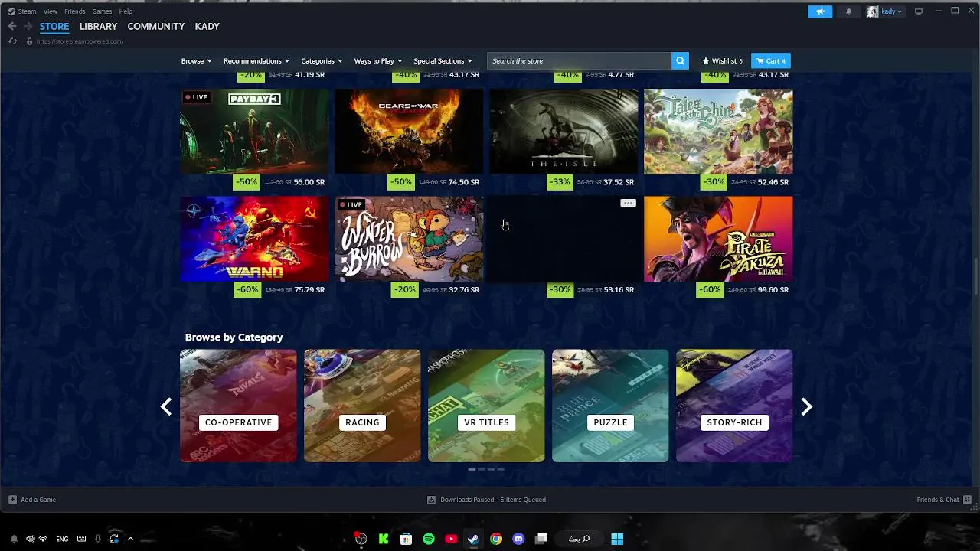
Task: Open the kady account dropdown
Action: pos(891,11)
